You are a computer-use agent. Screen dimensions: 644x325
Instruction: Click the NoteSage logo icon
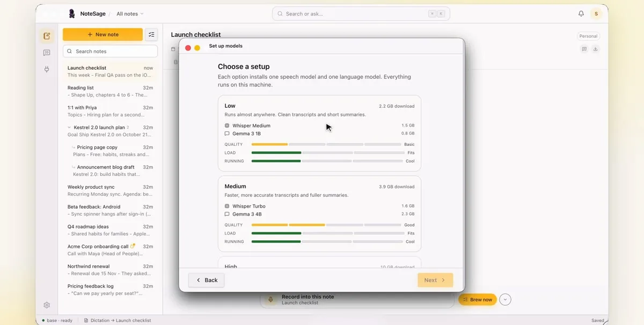[x=72, y=14]
